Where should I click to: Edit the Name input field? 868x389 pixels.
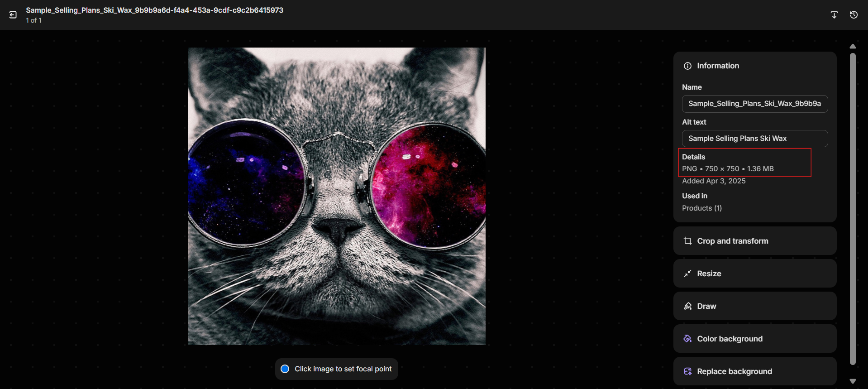click(x=754, y=104)
